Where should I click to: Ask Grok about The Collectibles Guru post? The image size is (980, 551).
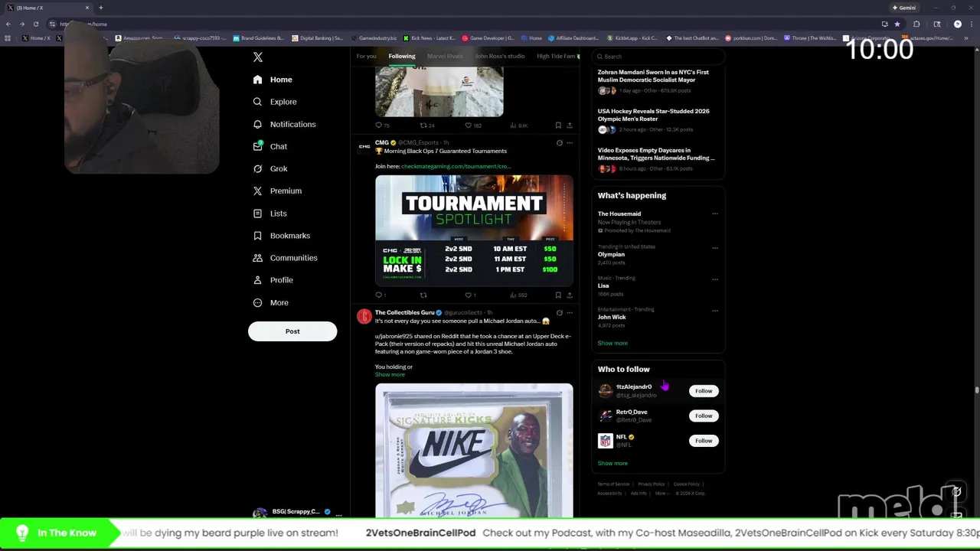tap(559, 313)
